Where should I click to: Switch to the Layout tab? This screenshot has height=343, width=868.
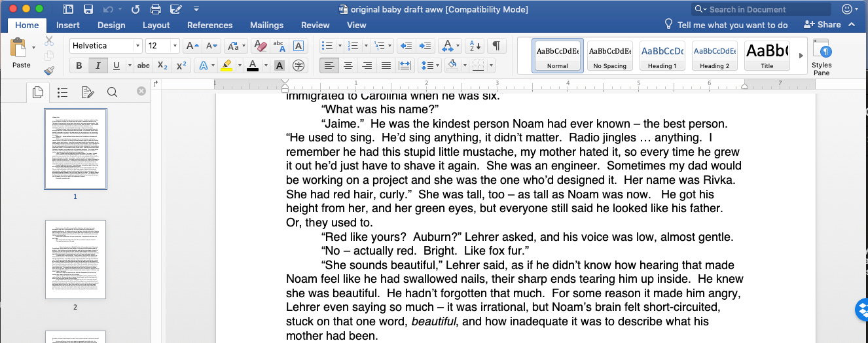(156, 25)
